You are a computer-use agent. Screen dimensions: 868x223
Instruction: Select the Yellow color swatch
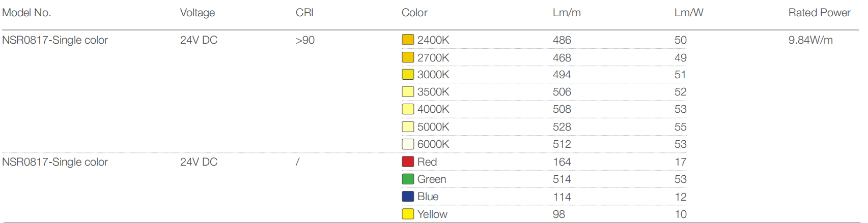pyautogui.click(x=408, y=214)
